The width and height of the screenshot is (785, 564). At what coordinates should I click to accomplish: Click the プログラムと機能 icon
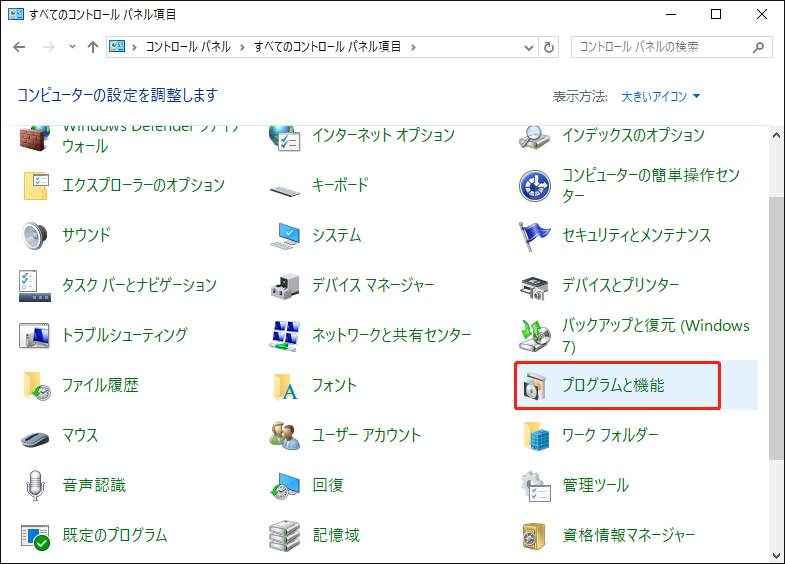(535, 387)
